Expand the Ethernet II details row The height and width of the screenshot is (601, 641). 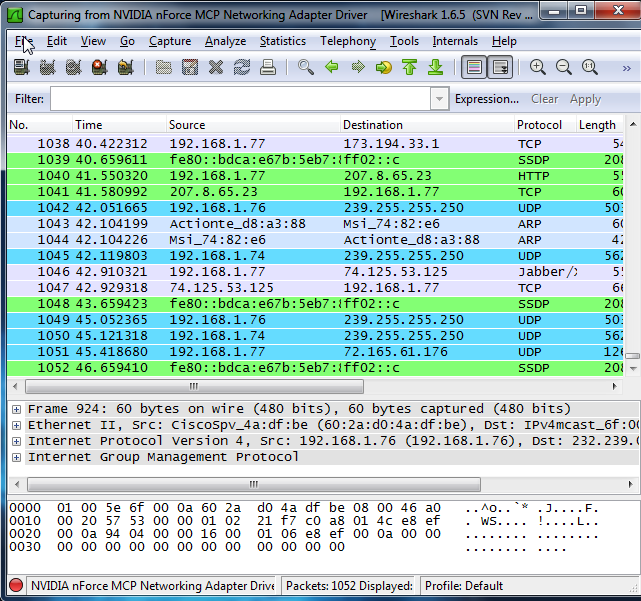tap(16, 425)
